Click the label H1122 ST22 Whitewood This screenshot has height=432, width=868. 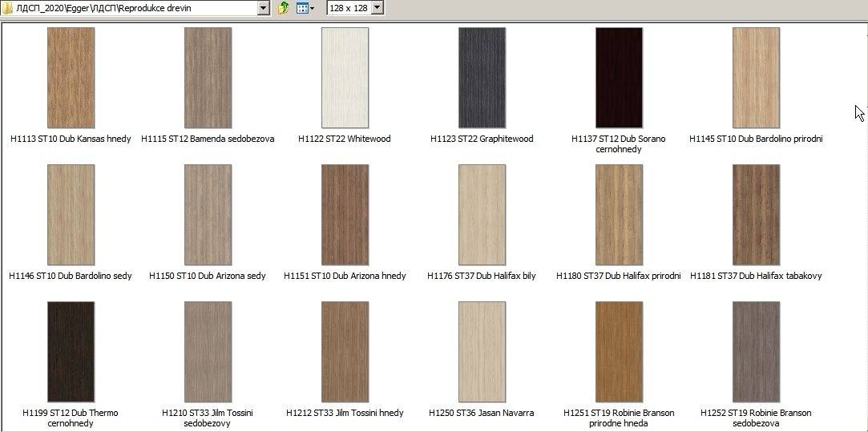point(345,139)
